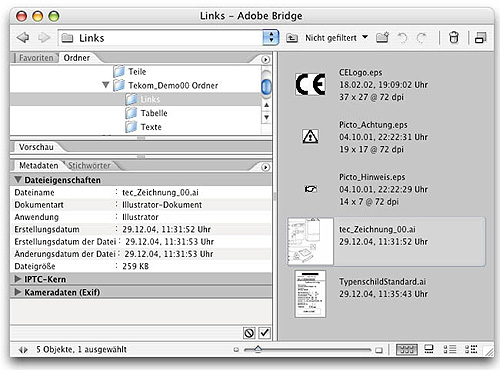Collapse the Dateieigenschaften section
The height and width of the screenshot is (370, 500).
click(x=18, y=180)
